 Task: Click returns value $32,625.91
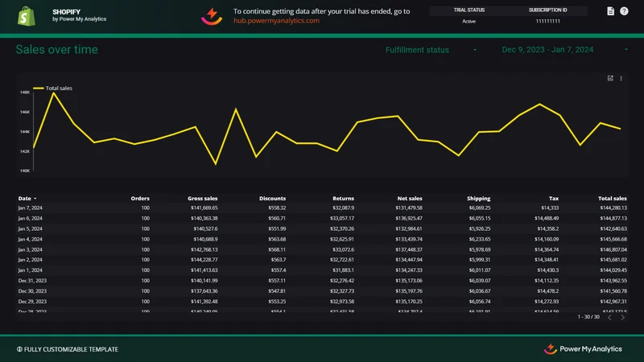(x=341, y=239)
